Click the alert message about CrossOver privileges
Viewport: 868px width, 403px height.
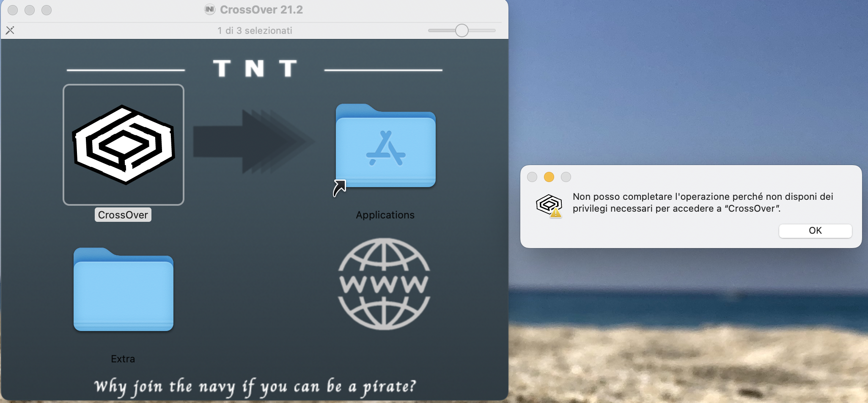703,202
